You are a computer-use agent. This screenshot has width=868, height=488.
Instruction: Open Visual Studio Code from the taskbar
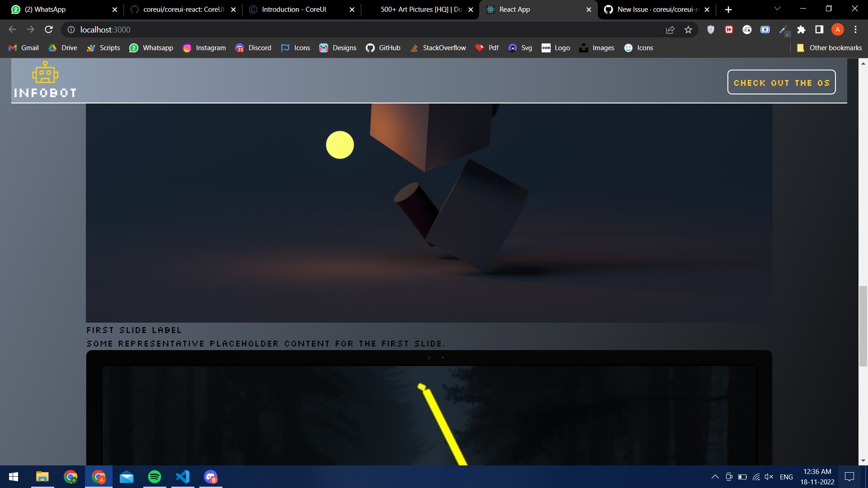point(182,477)
